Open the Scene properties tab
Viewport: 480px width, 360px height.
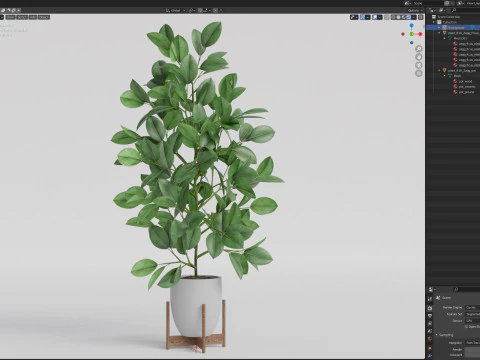click(430, 331)
